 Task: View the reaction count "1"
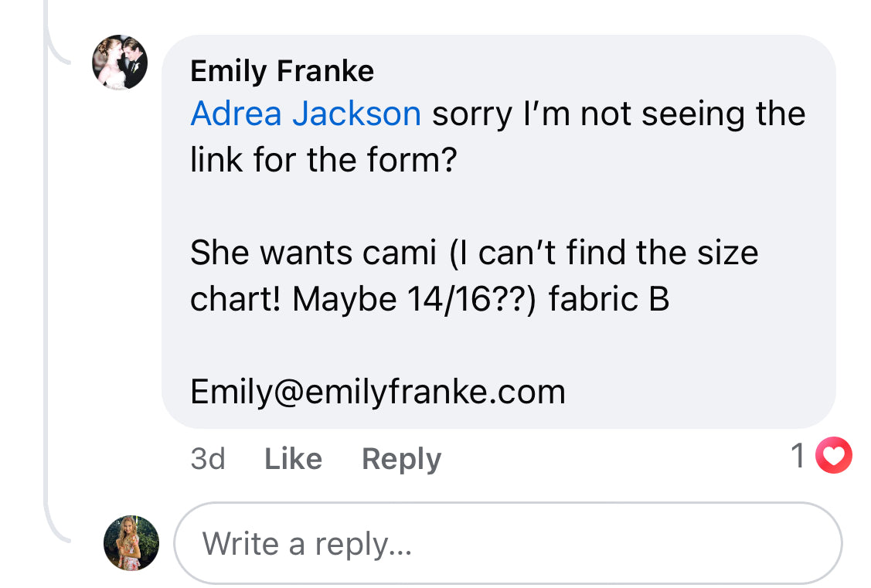[x=798, y=456]
